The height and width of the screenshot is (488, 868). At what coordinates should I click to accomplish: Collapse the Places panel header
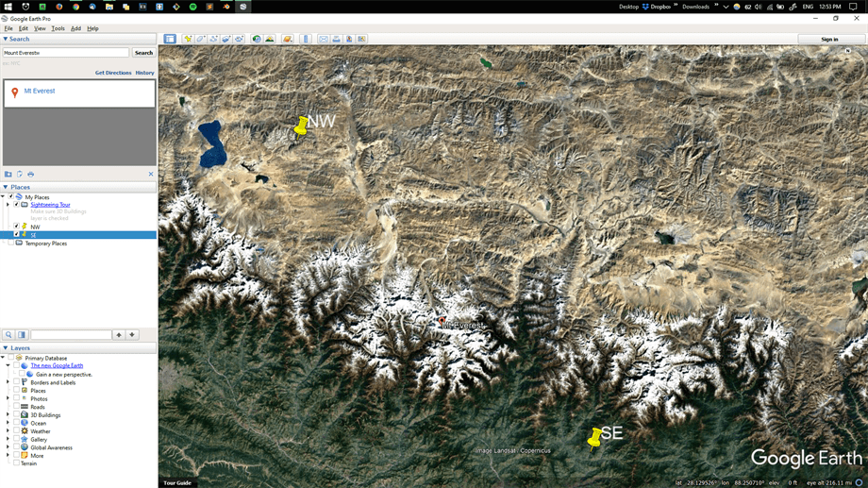78,187
